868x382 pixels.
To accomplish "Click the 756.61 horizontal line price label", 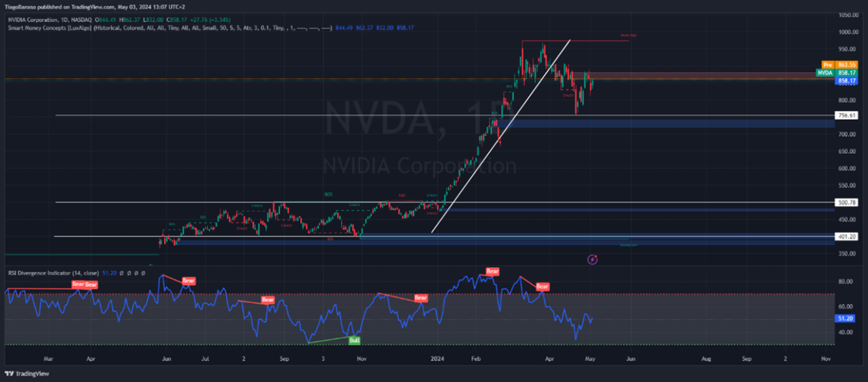I will (x=846, y=115).
